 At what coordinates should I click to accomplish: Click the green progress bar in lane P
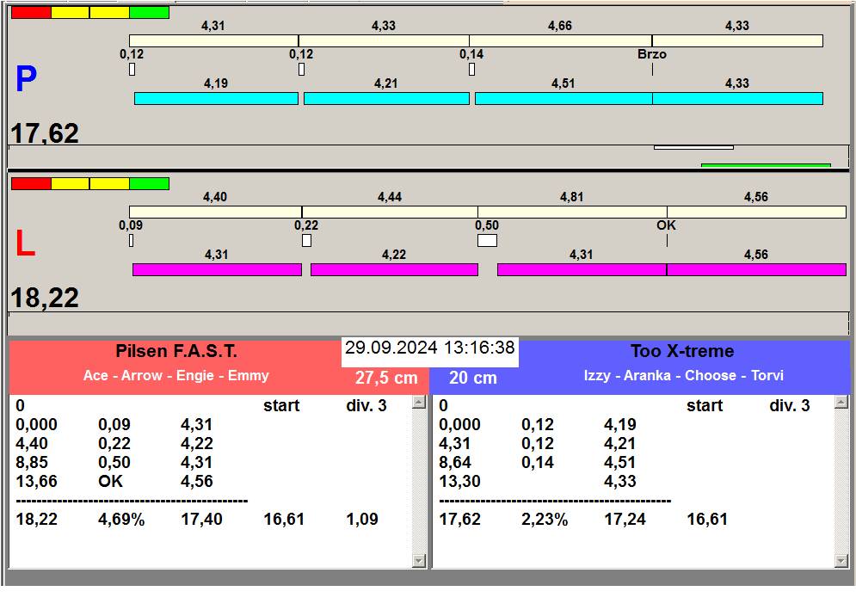(x=765, y=165)
